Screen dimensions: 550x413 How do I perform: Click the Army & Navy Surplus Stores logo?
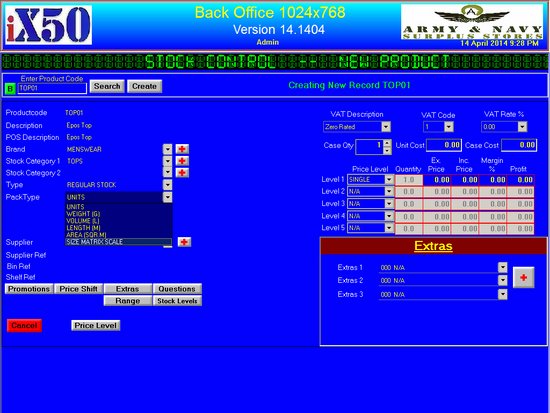pyautogui.click(x=472, y=22)
